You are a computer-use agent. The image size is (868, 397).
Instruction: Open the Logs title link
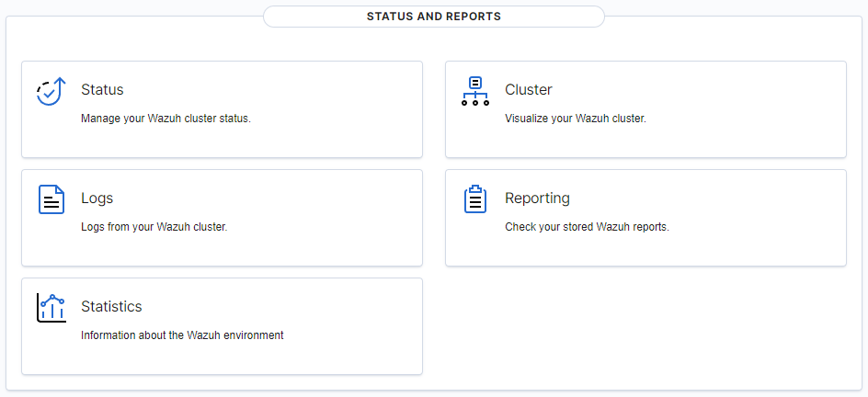pyautogui.click(x=97, y=198)
